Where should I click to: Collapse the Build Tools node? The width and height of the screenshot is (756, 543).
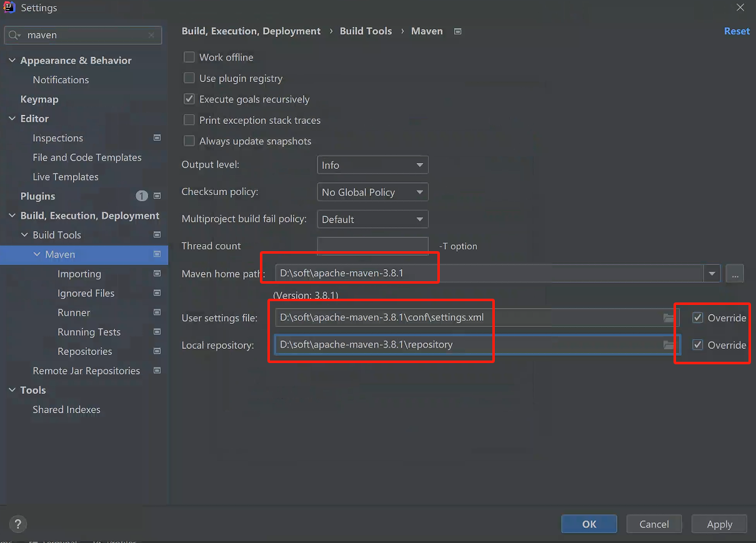pos(24,235)
